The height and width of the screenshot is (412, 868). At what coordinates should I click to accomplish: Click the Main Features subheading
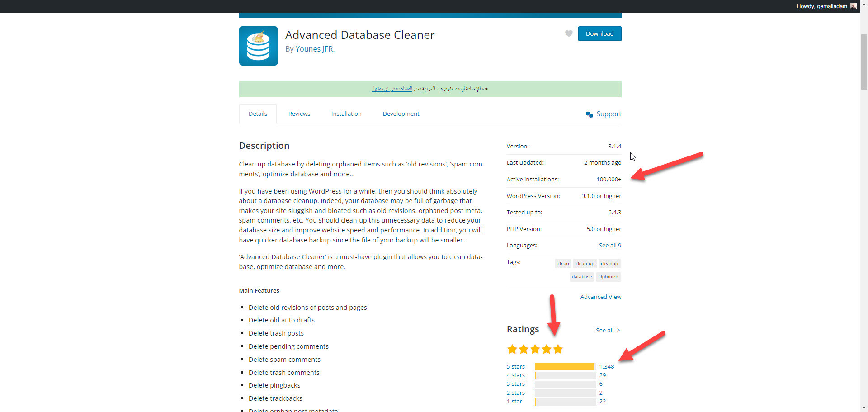point(259,291)
